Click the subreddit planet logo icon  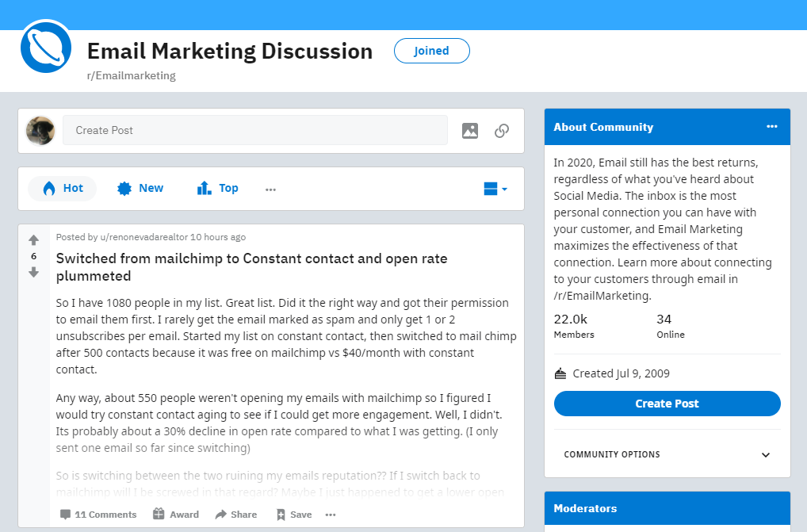pyautogui.click(x=46, y=48)
